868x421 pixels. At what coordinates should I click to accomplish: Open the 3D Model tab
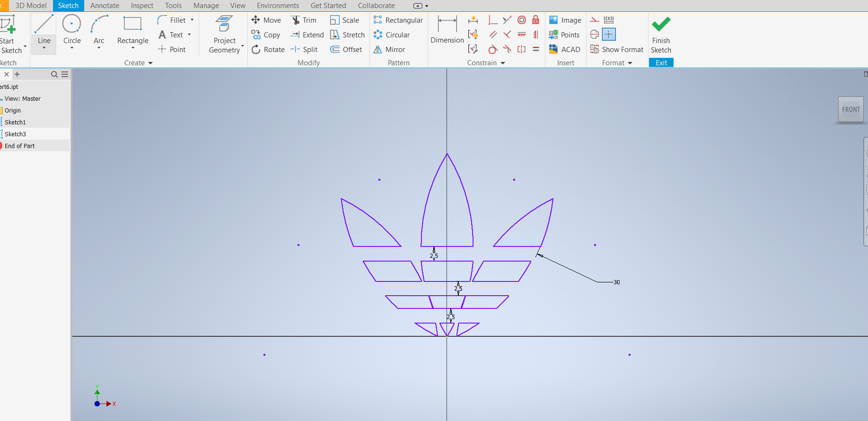coord(31,6)
